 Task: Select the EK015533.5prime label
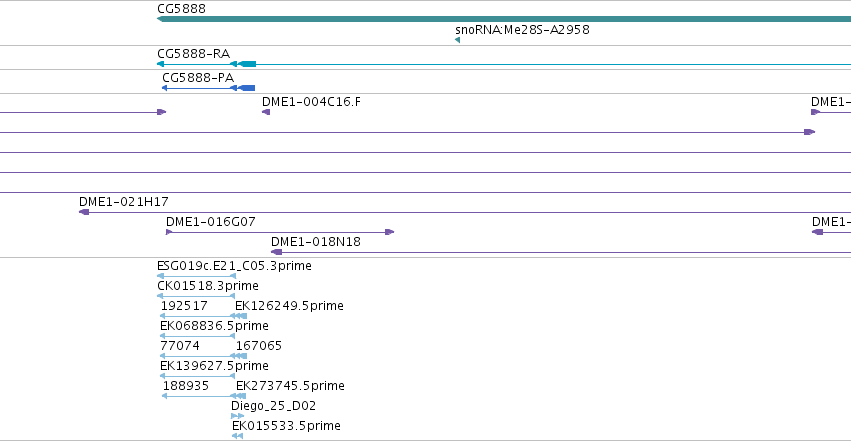(x=286, y=426)
